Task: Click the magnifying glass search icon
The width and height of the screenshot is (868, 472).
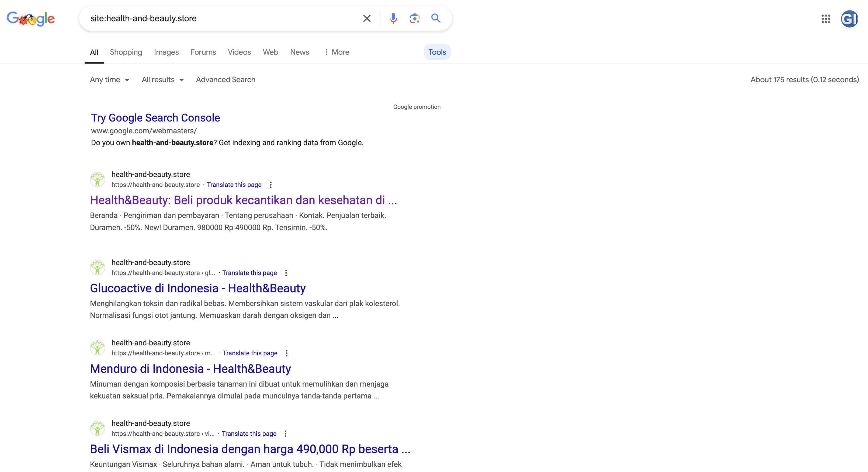Action: point(436,18)
